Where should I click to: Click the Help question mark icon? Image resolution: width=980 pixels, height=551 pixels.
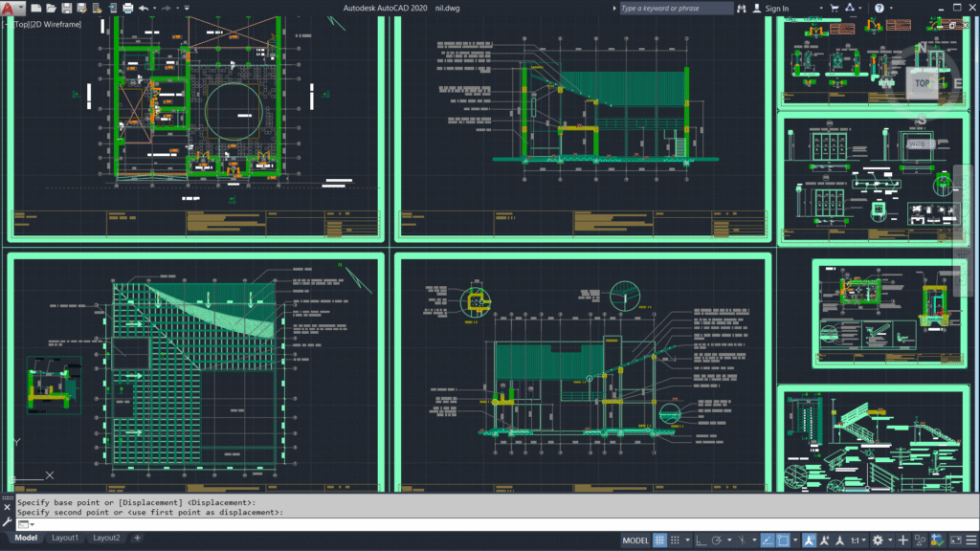[880, 8]
